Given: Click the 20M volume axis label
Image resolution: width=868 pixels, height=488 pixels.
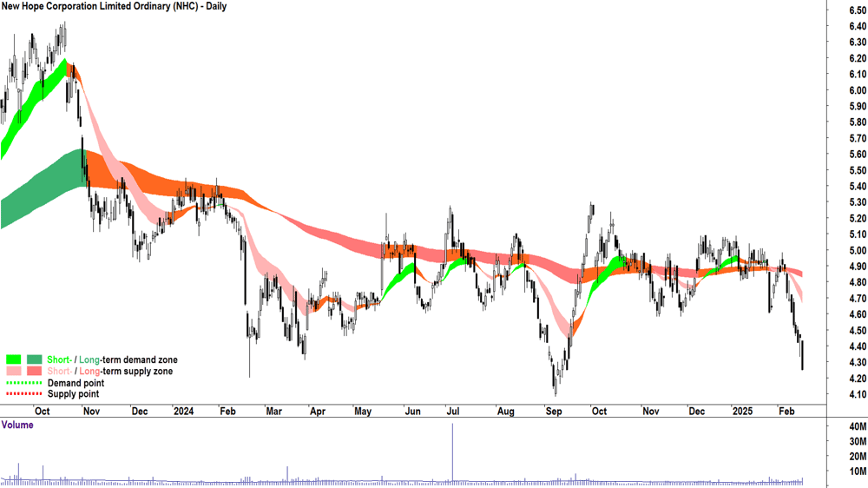Looking at the screenshot, I should pyautogui.click(x=858, y=457).
